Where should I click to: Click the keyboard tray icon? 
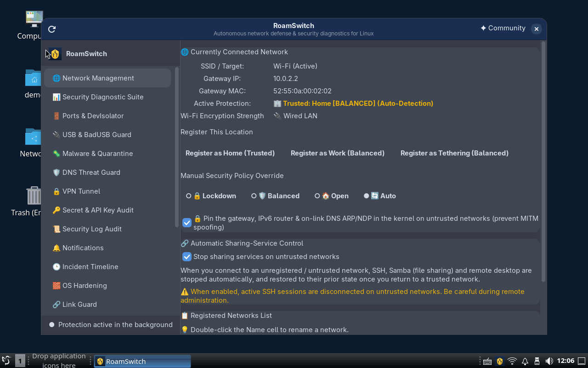[487, 361]
